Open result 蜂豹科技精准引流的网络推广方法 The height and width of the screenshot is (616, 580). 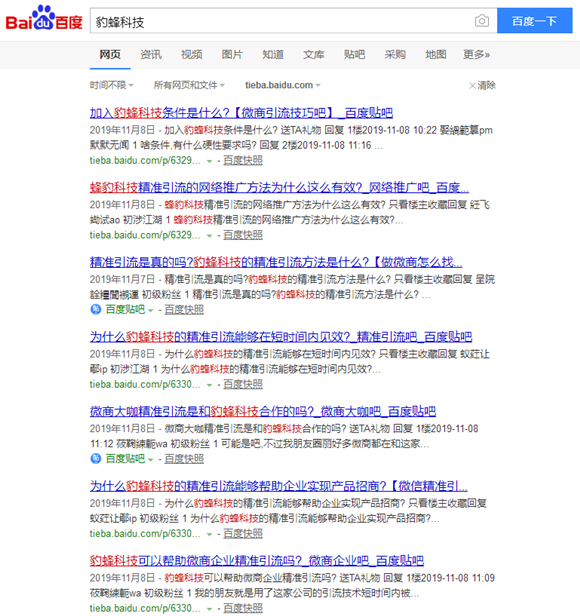279,188
